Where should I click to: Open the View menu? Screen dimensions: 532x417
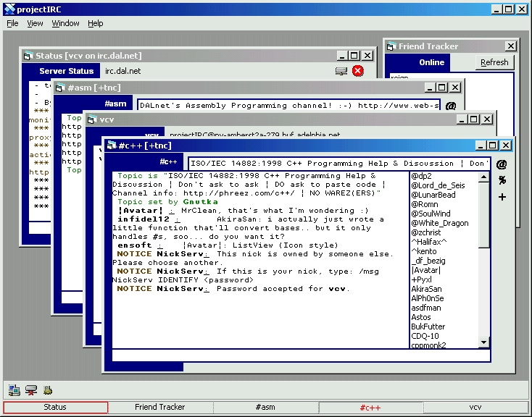click(35, 23)
